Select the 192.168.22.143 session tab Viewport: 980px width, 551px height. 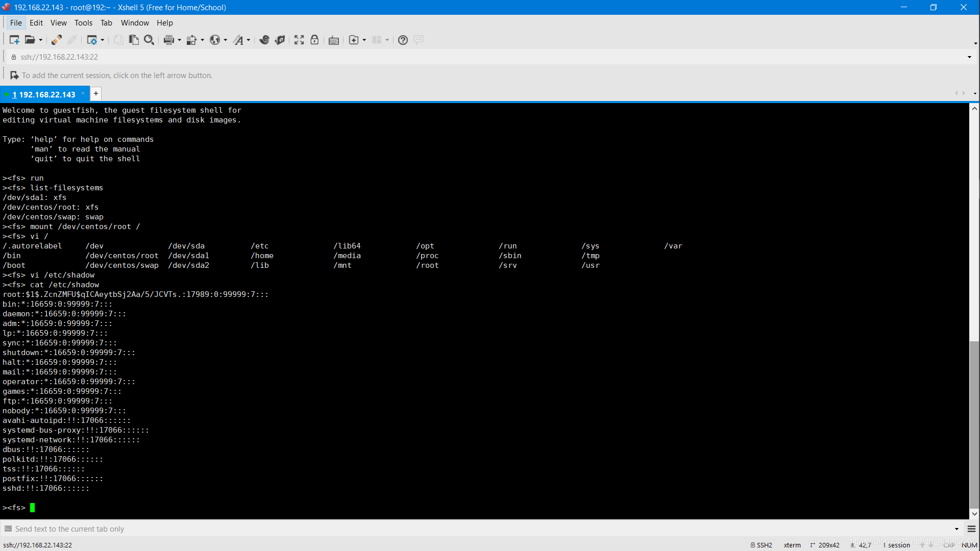click(x=44, y=94)
